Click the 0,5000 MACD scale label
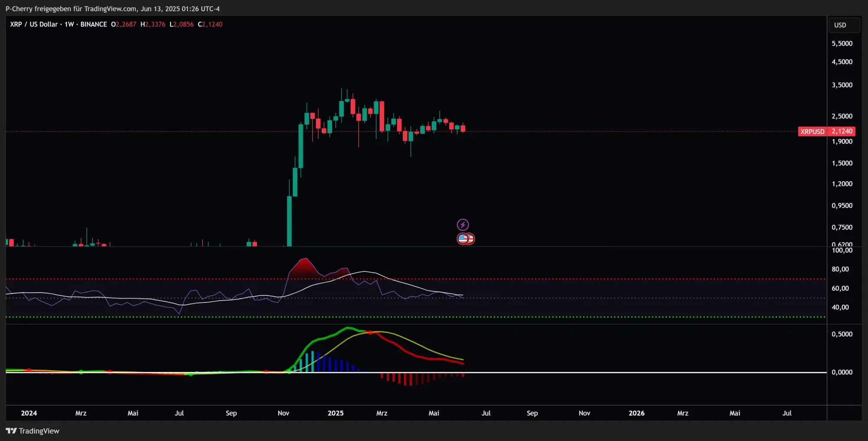The image size is (868, 441). (x=842, y=334)
